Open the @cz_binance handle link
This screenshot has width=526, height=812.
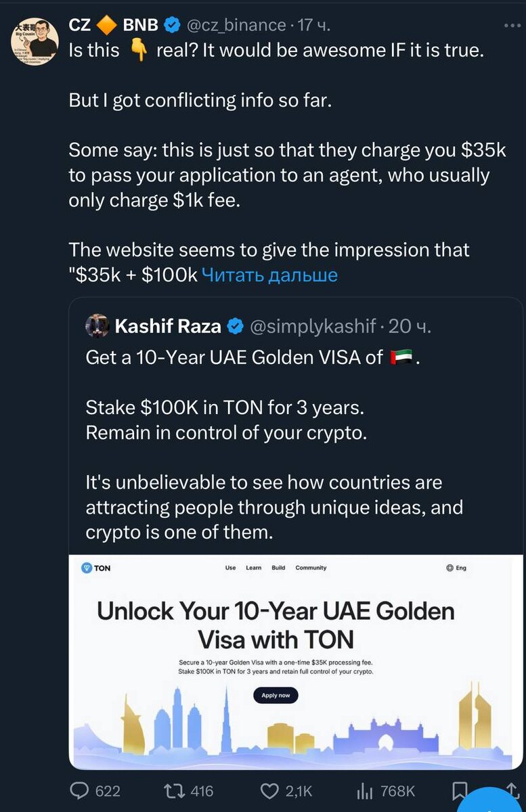[x=236, y=25]
